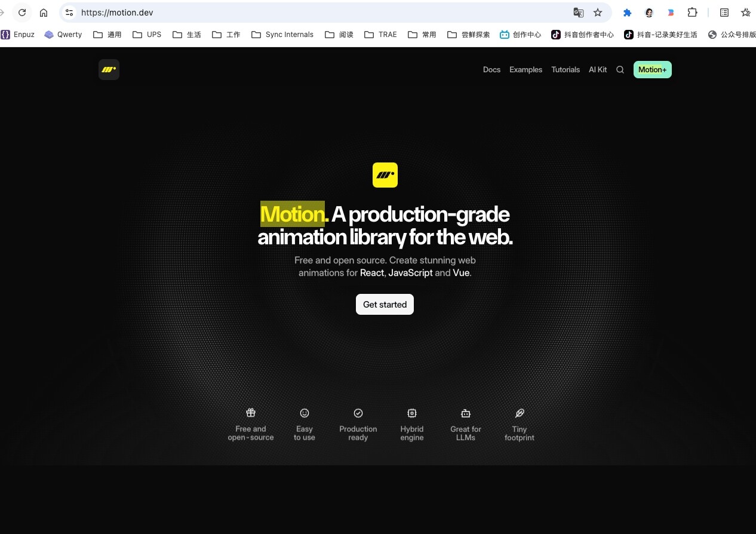Image resolution: width=756 pixels, height=534 pixels.
Task: Click the Tiny footprint feather icon
Action: click(520, 413)
